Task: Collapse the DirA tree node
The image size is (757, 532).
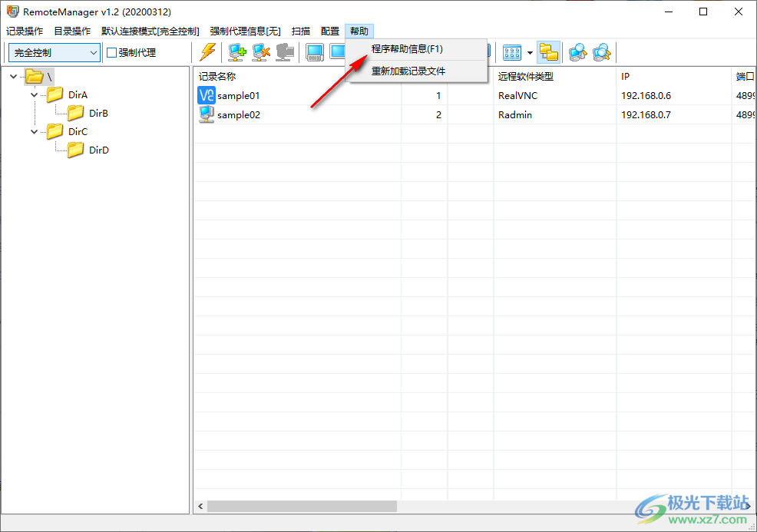Action: pos(34,94)
